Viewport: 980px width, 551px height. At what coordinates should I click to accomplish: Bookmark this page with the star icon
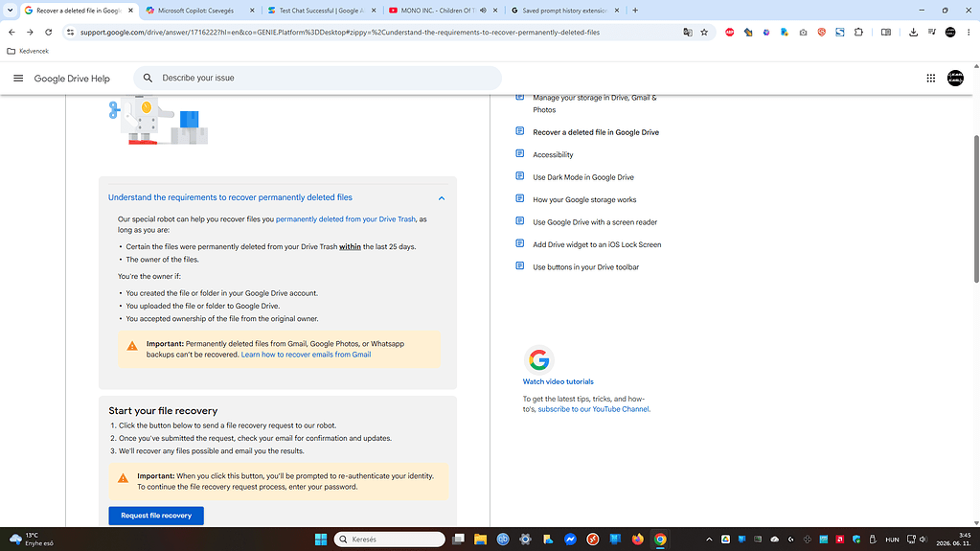[x=704, y=32]
